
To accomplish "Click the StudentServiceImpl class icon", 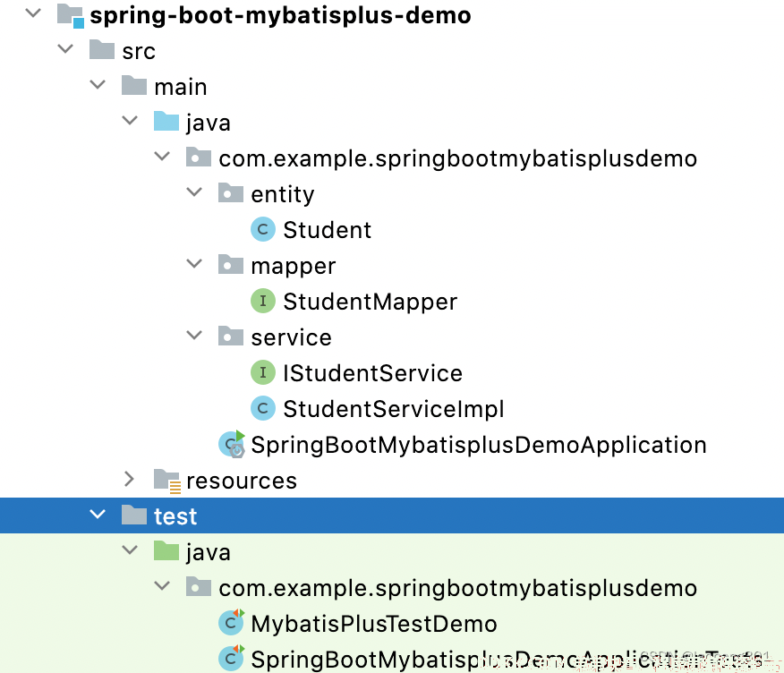I will tap(263, 408).
